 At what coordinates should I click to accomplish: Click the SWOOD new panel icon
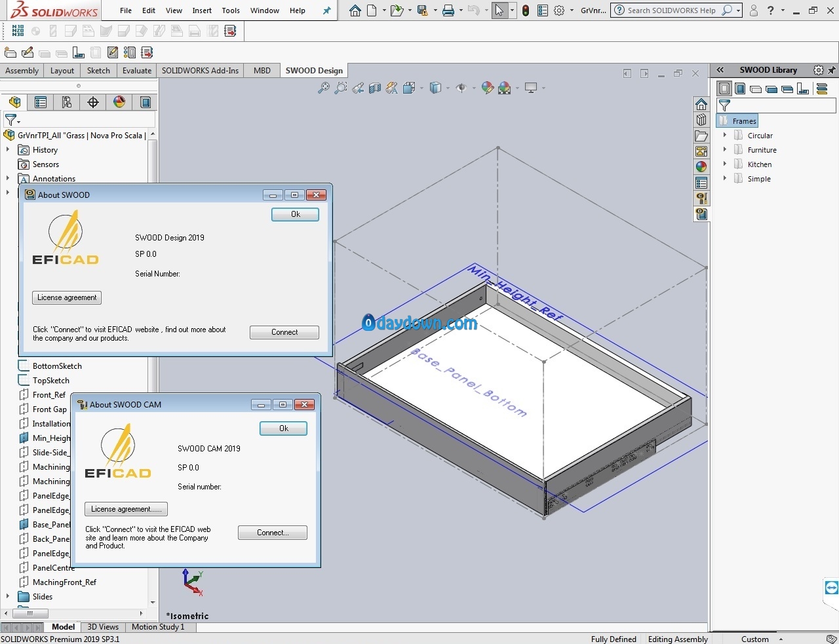click(x=10, y=52)
